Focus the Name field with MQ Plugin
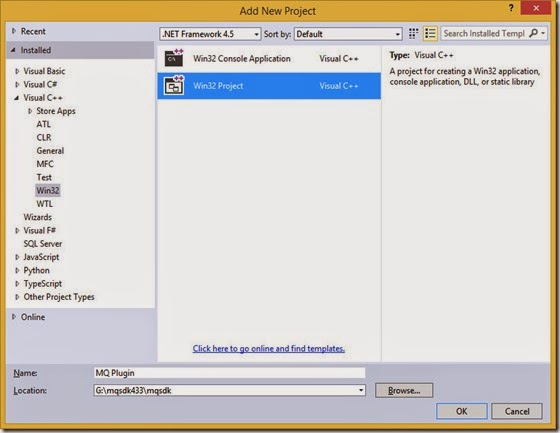560x433 pixels. pos(230,373)
